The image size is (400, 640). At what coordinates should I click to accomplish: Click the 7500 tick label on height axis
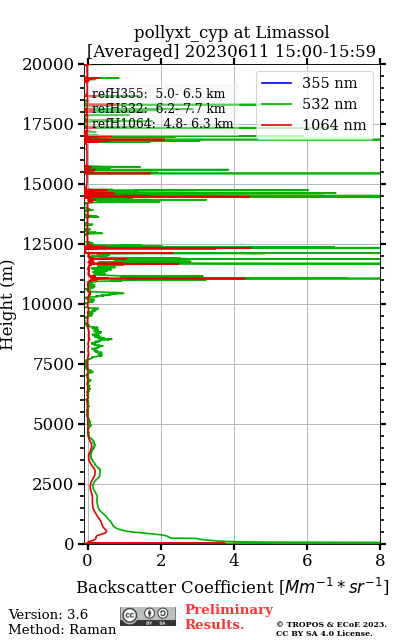pyautogui.click(x=53, y=364)
